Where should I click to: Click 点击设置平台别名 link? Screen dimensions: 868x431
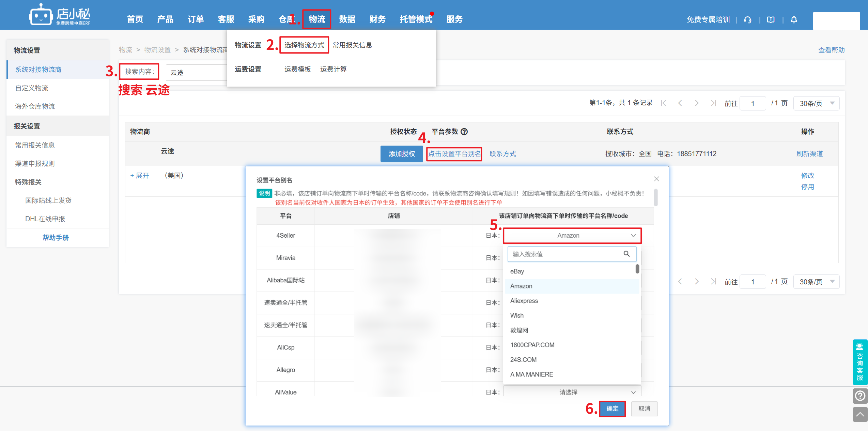[454, 154]
